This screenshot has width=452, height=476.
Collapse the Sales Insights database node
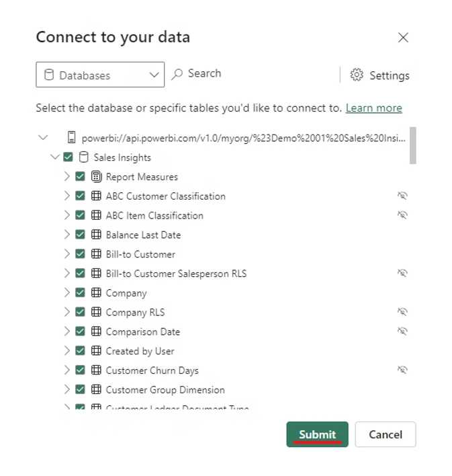tap(54, 157)
